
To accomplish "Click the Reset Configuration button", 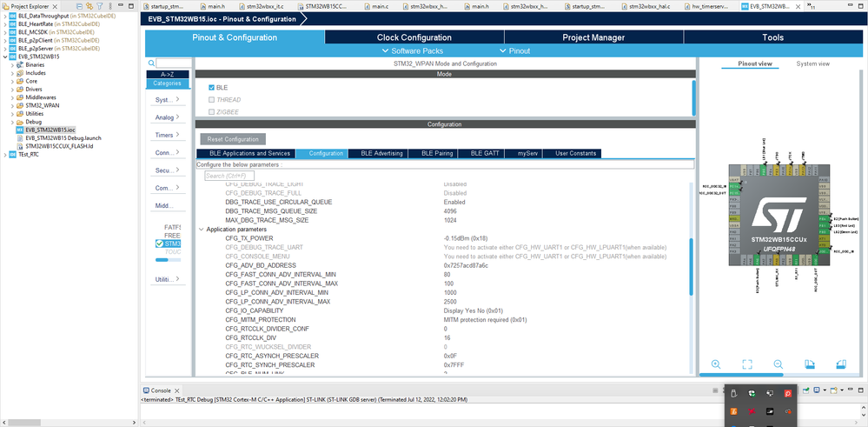I will tap(233, 139).
